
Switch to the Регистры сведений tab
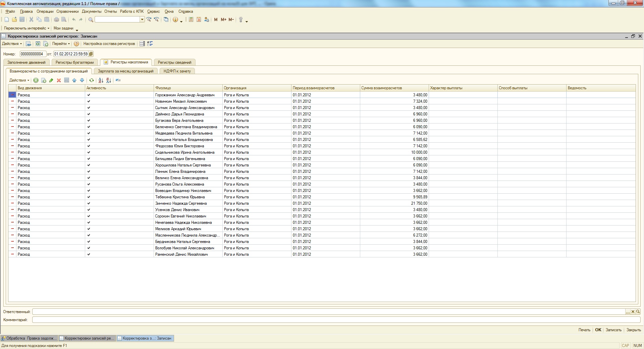[174, 62]
